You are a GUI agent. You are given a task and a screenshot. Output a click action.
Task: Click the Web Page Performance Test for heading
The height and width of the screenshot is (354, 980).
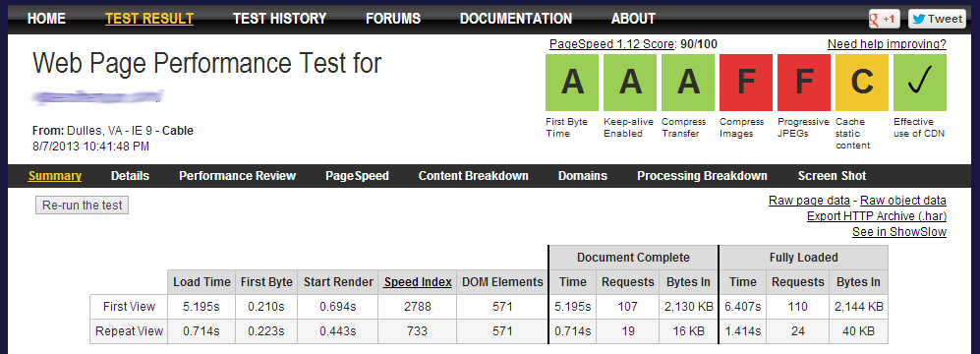click(x=206, y=63)
